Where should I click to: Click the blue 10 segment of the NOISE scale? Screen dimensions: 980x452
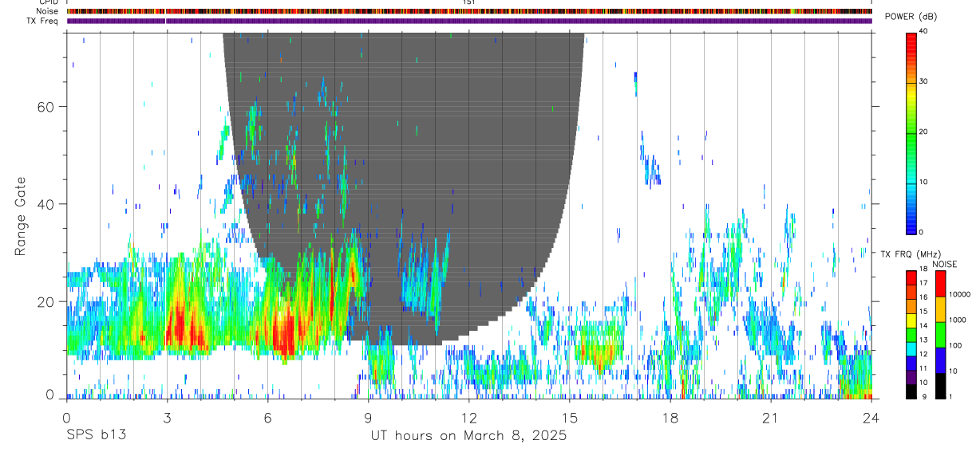[x=940, y=360]
